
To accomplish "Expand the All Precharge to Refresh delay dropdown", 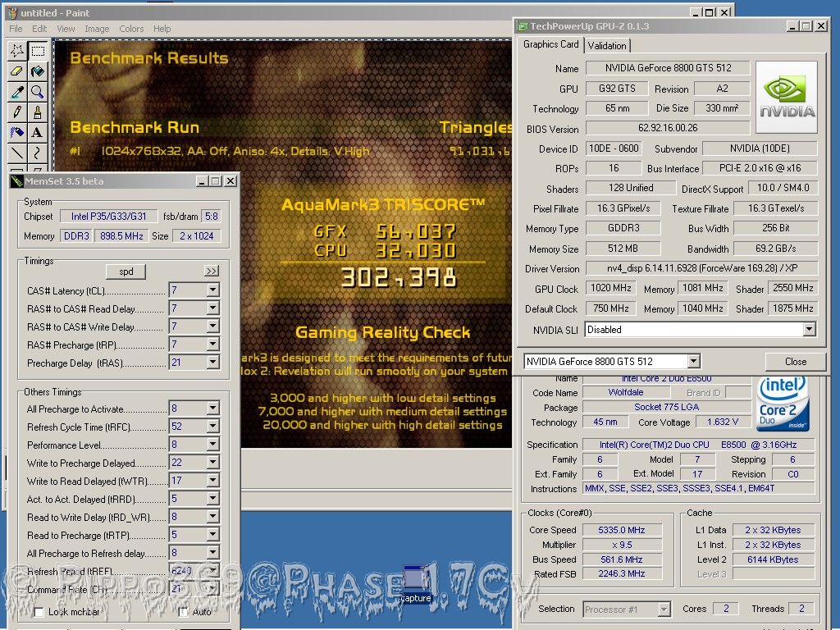I will (212, 552).
